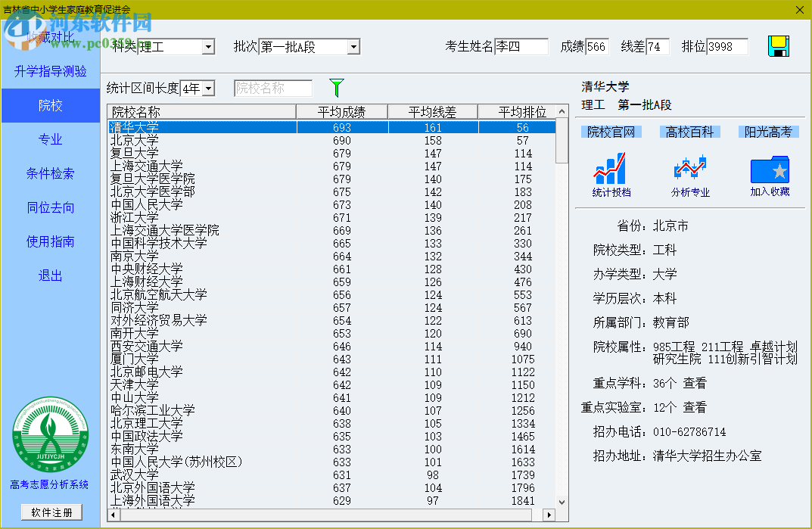The height and width of the screenshot is (529, 812).
Task: Click the green funnel filter icon
Action: click(337, 88)
